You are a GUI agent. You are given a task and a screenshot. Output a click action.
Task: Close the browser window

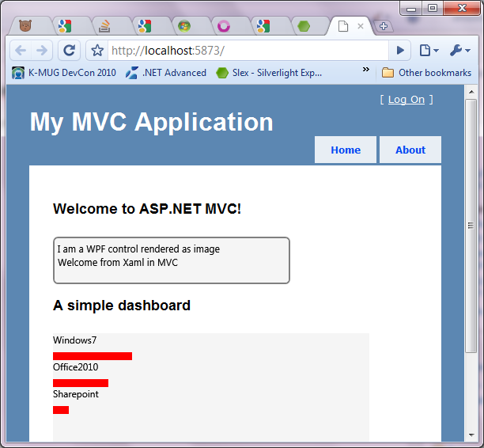point(462,9)
